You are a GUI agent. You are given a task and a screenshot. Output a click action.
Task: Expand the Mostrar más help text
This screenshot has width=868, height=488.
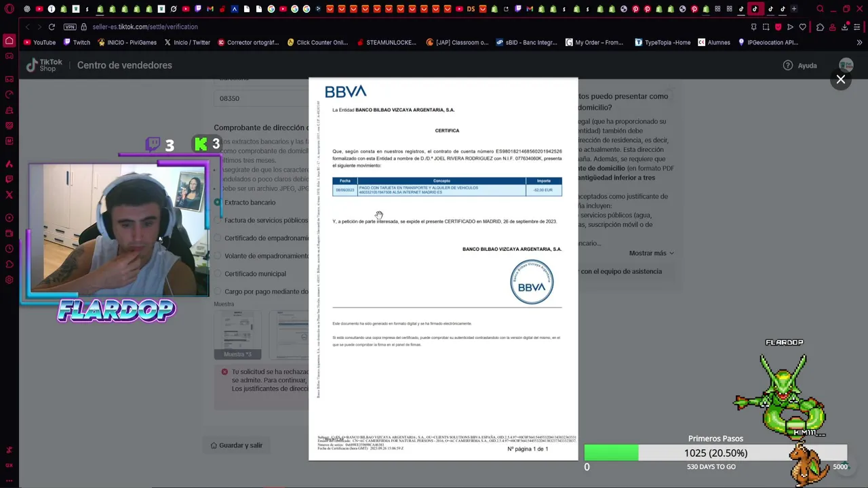[x=651, y=253]
